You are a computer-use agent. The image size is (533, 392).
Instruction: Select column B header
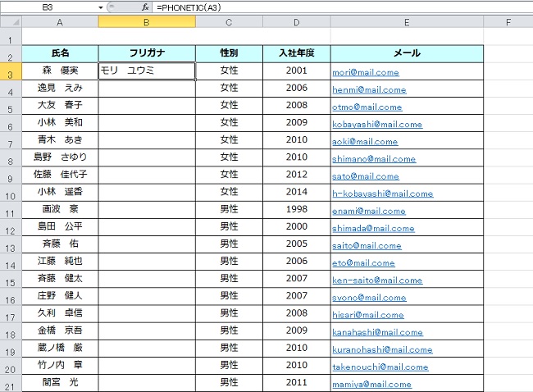click(x=147, y=21)
